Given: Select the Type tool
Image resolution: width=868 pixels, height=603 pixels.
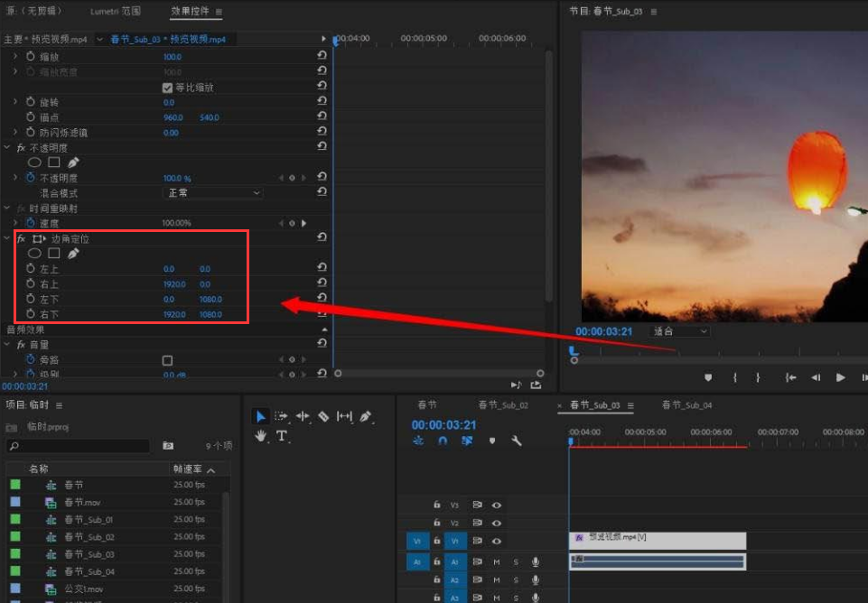Looking at the screenshot, I should 282,436.
